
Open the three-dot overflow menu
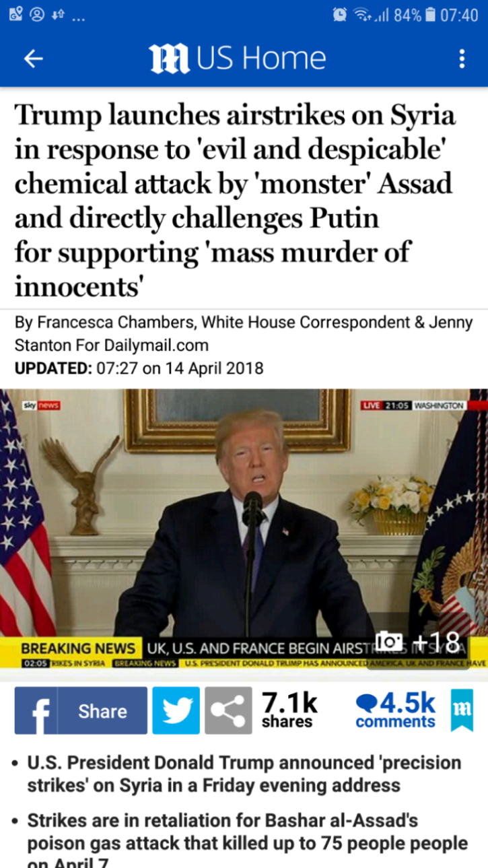pyautogui.click(x=462, y=59)
